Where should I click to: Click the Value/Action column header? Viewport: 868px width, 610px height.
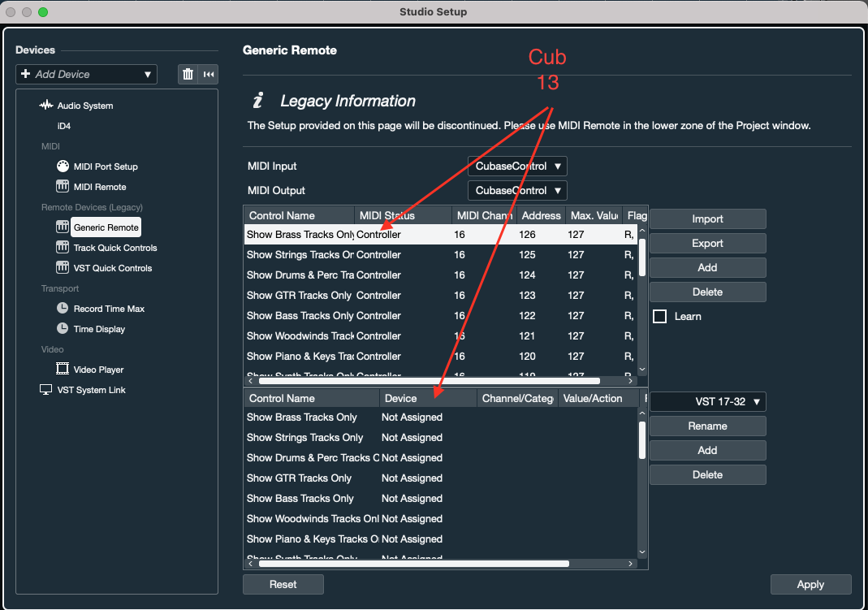[598, 399]
